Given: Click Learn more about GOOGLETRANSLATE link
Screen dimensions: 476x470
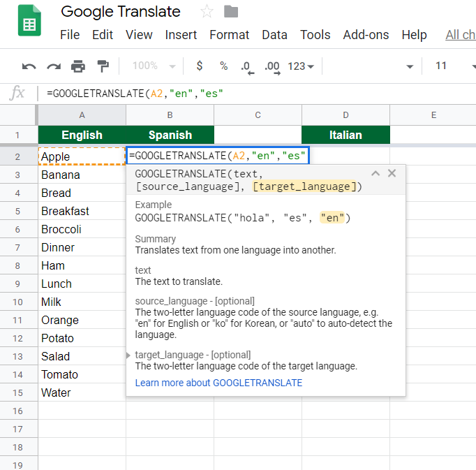Looking at the screenshot, I should [x=218, y=383].
